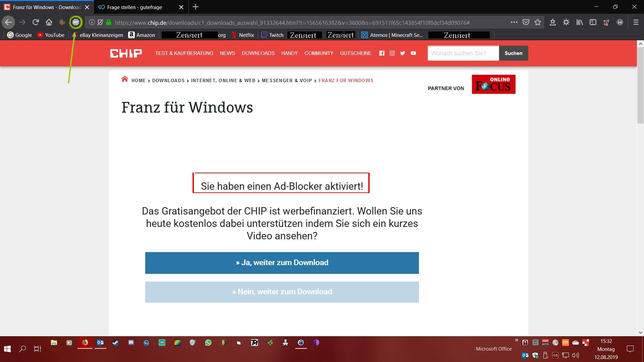Close the gutefrage tab

(181, 7)
